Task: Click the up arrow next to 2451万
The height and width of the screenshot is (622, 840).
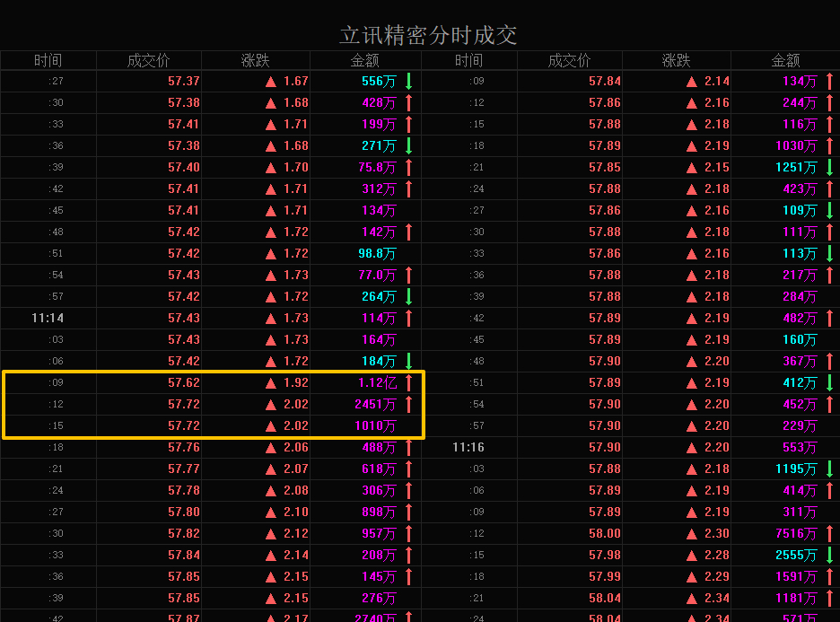Action: pyautogui.click(x=408, y=404)
